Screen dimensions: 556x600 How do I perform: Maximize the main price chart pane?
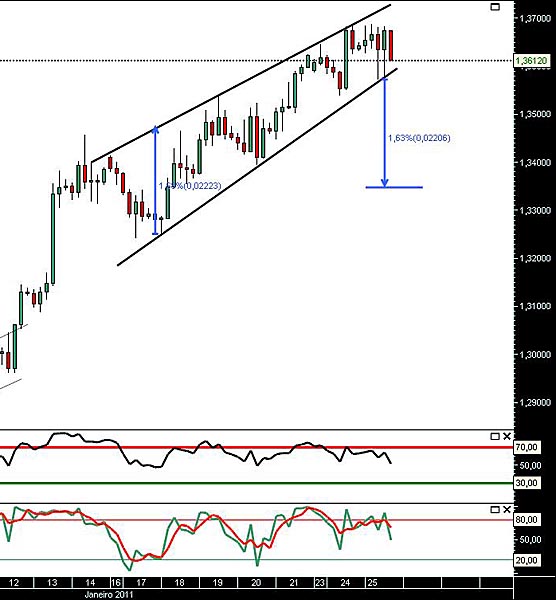495,7
